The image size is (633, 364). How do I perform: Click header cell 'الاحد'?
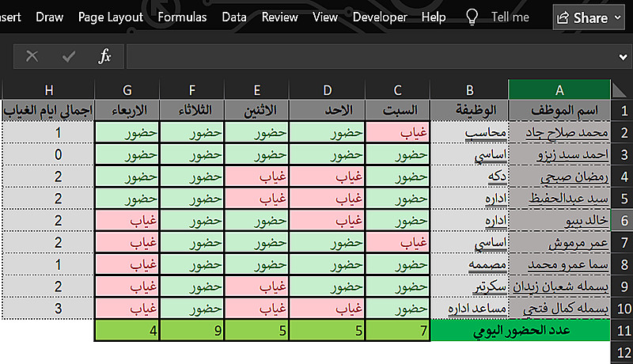click(x=328, y=111)
